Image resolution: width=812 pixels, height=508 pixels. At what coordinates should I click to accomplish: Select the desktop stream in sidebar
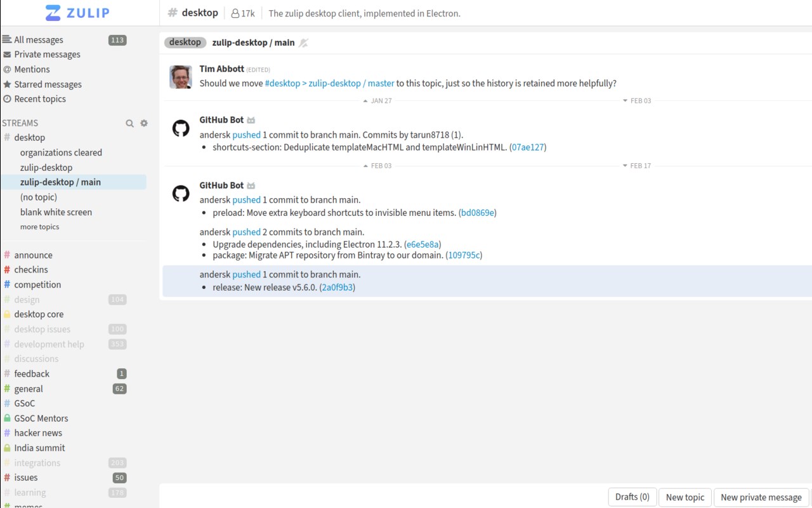[x=29, y=138]
